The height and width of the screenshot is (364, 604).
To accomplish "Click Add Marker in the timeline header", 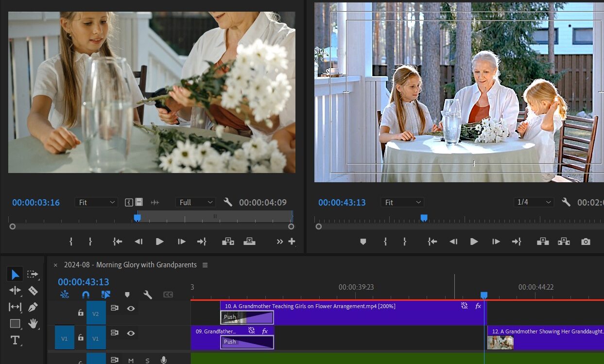I will coord(127,295).
